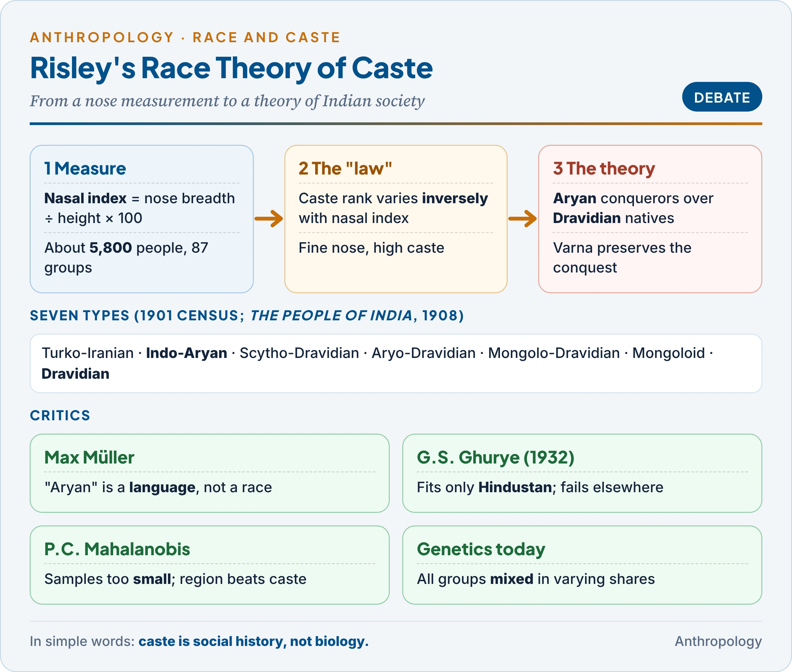Select "Mongolo-Dravidian" in the types list
The height and width of the screenshot is (672, 792).
point(554,353)
